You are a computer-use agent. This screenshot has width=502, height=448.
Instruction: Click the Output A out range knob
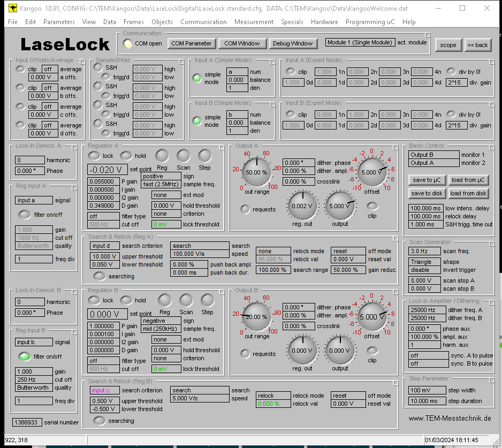coord(257,172)
